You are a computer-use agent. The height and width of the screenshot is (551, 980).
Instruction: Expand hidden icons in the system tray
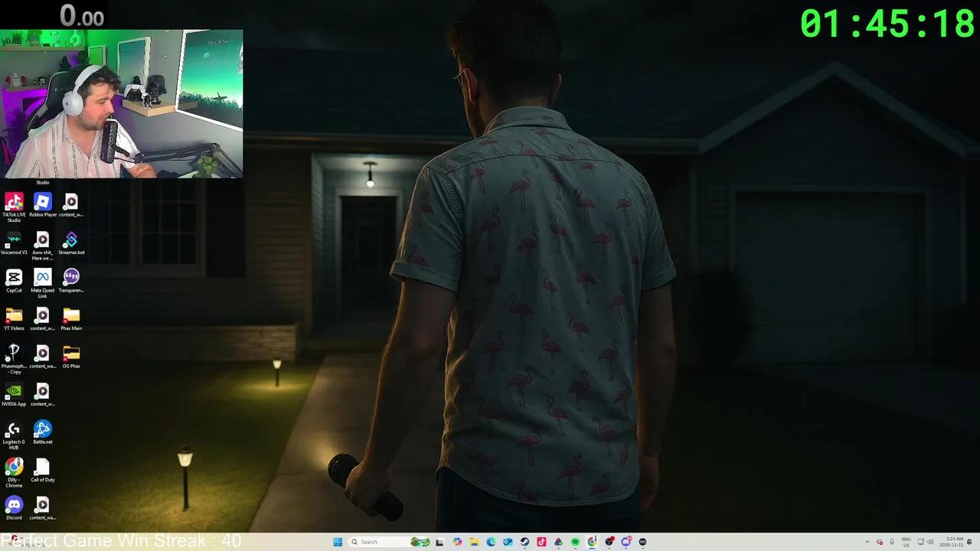point(867,542)
